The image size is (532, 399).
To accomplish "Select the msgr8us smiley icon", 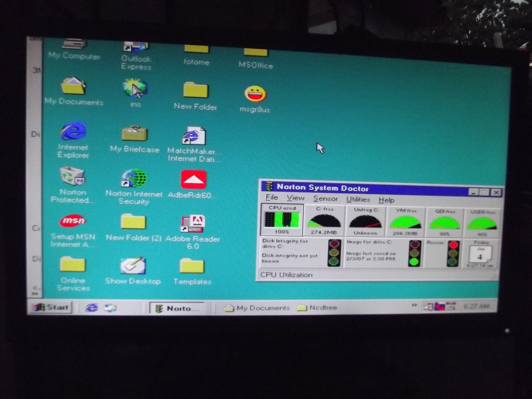I will tap(255, 99).
